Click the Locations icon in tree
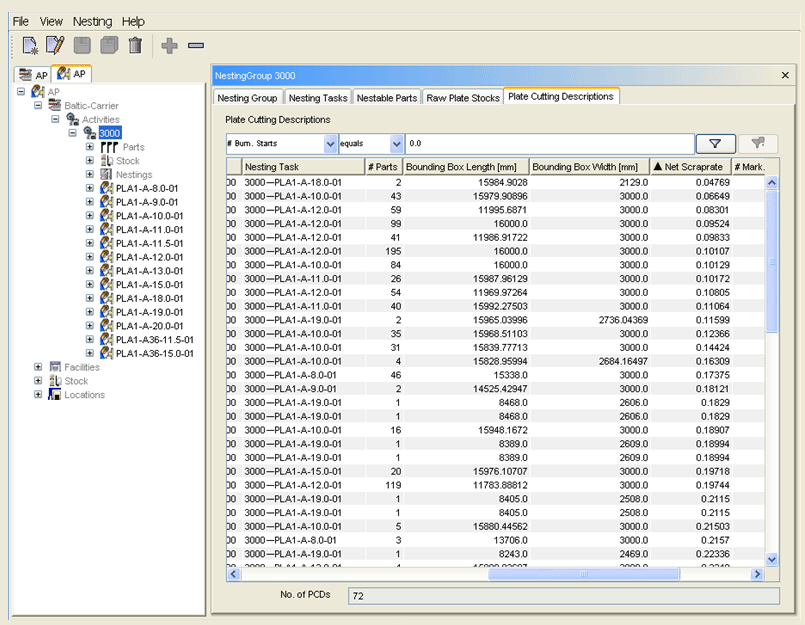The width and height of the screenshot is (805, 625). [54, 394]
